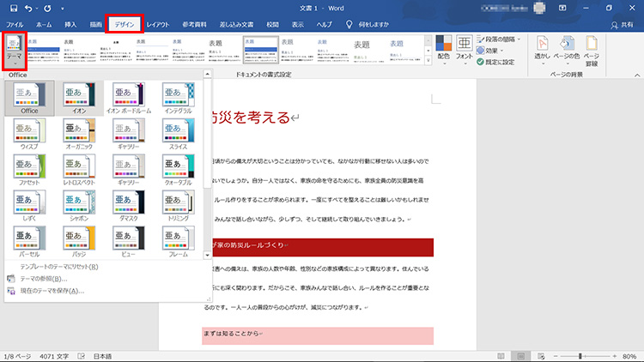Open the フォント fonts dropdown

point(465,50)
